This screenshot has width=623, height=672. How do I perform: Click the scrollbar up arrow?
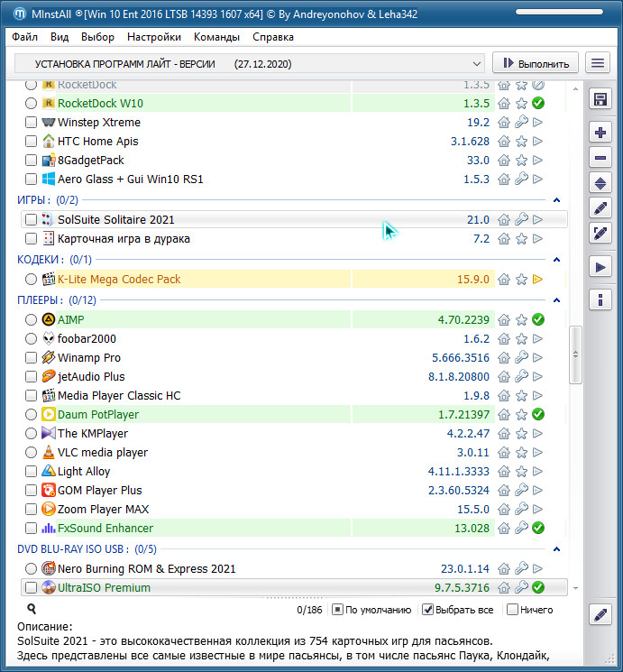click(575, 88)
